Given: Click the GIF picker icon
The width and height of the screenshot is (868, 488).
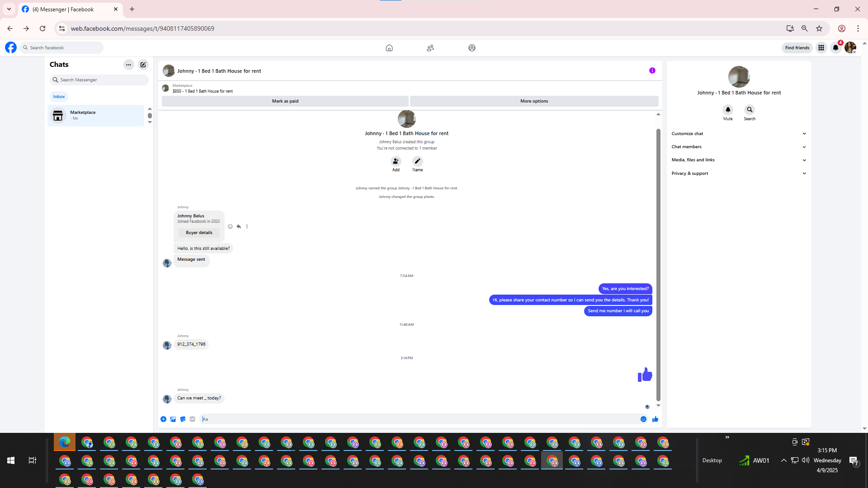Looking at the screenshot, I should [193, 419].
